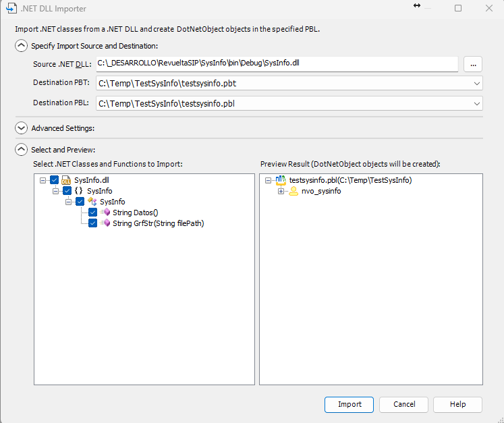
Task: Select String Datos() in the tree
Action: click(136, 213)
